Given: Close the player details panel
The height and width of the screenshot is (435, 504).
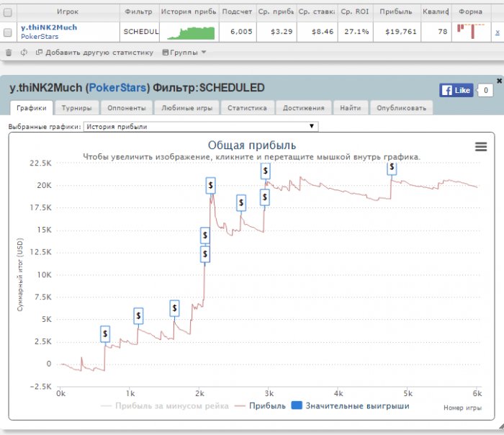Looking at the screenshot, I should (x=499, y=81).
